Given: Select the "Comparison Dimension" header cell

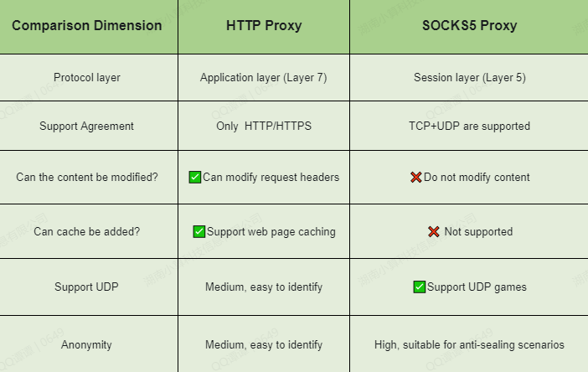Looking at the screenshot, I should (87, 26).
